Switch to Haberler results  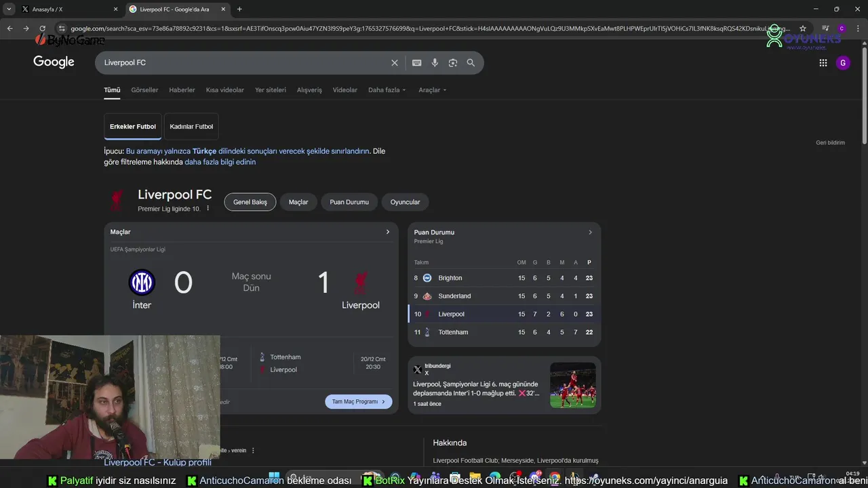(x=182, y=90)
